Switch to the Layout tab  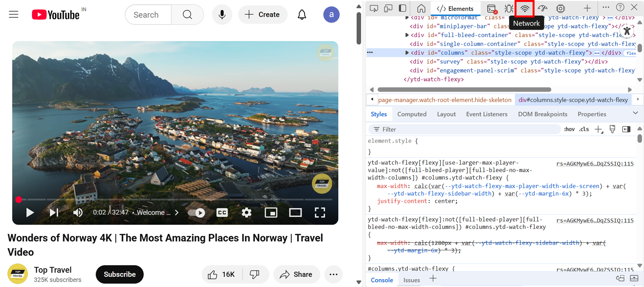tap(446, 114)
